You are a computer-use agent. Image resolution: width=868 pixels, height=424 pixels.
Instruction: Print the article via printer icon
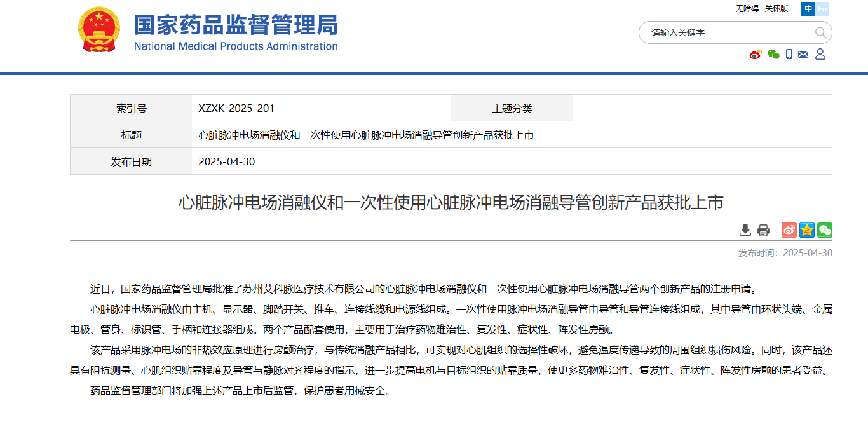[x=763, y=230]
